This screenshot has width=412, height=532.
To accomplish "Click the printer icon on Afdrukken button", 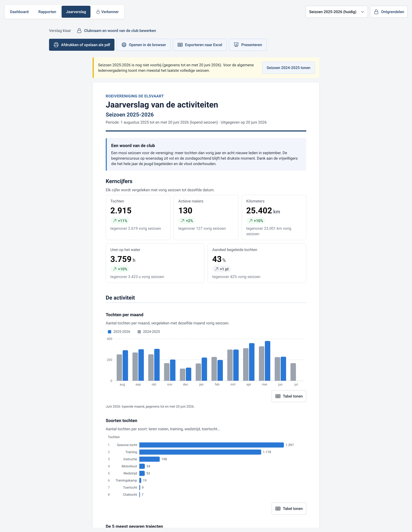I will 56,45.
